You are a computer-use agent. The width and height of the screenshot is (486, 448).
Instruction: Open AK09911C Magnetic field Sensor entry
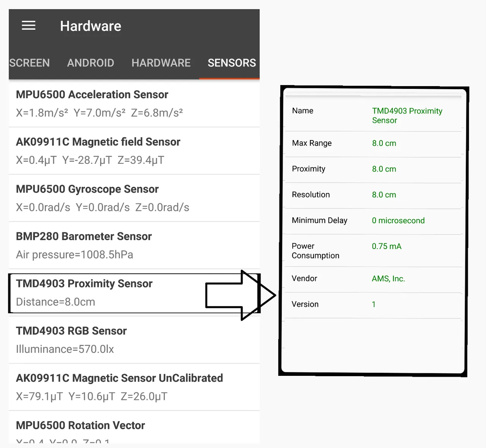(x=134, y=151)
